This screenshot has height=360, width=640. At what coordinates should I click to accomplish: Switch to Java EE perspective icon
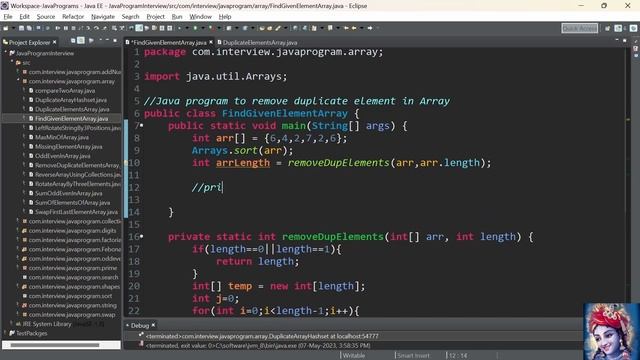click(618, 28)
